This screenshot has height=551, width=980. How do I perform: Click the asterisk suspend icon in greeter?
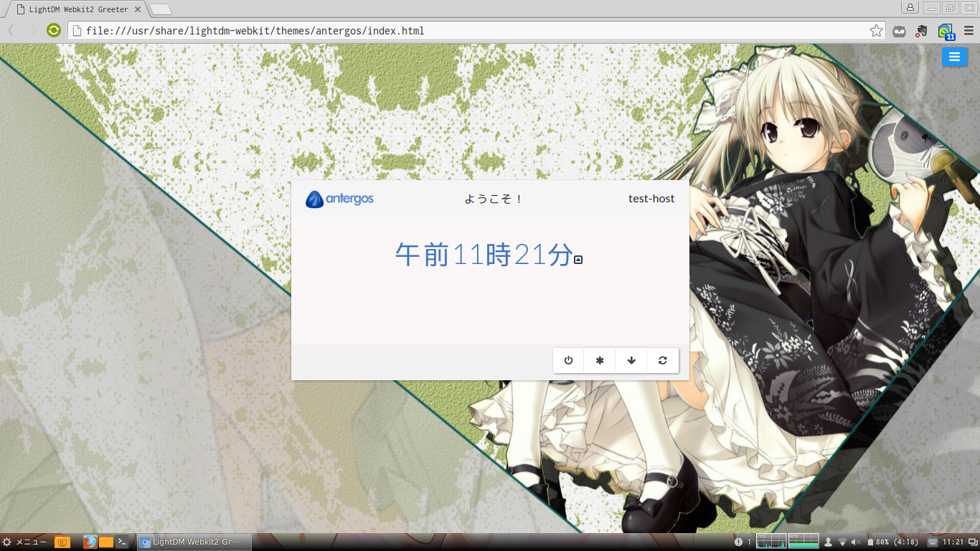point(600,360)
